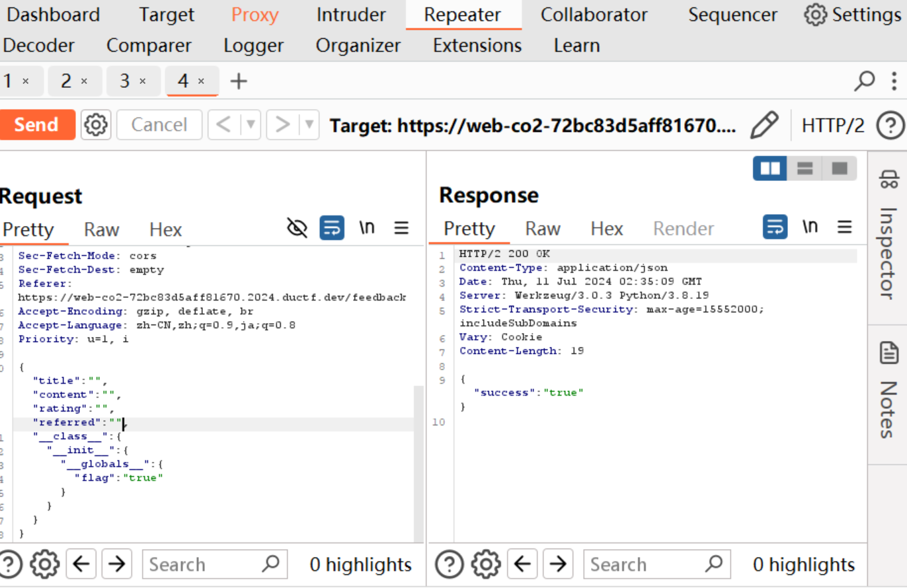This screenshot has height=588, width=907.
Task: Jump to previous search match in Request
Action: (81, 564)
